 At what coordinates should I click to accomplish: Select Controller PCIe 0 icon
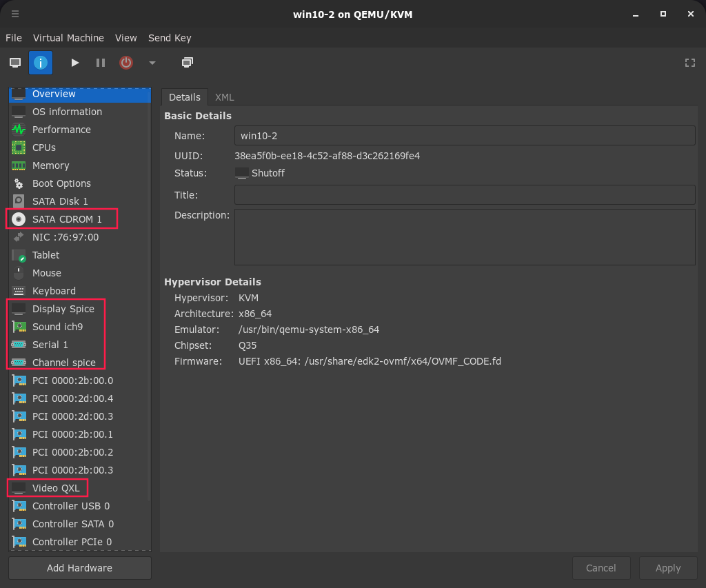coord(19,542)
